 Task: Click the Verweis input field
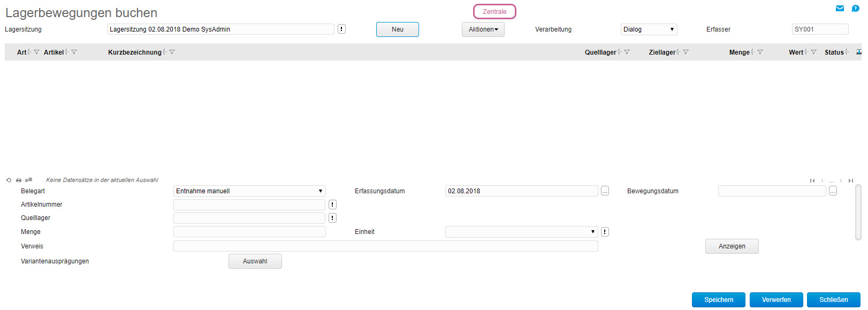385,246
